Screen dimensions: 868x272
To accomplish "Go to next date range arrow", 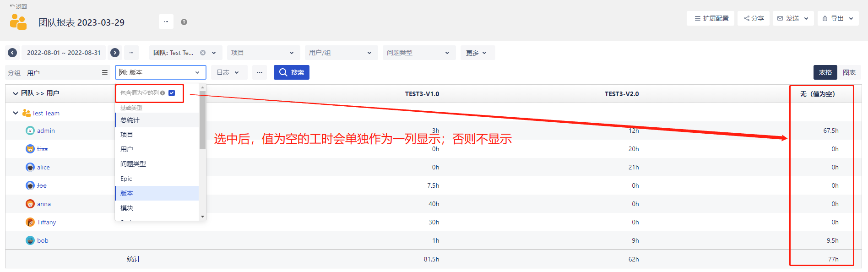I will point(115,53).
